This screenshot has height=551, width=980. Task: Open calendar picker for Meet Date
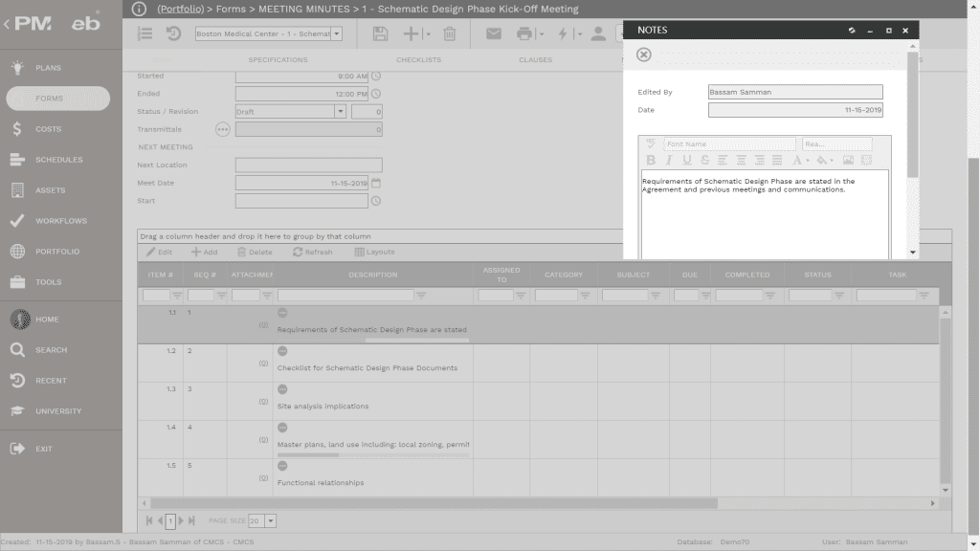(376, 183)
